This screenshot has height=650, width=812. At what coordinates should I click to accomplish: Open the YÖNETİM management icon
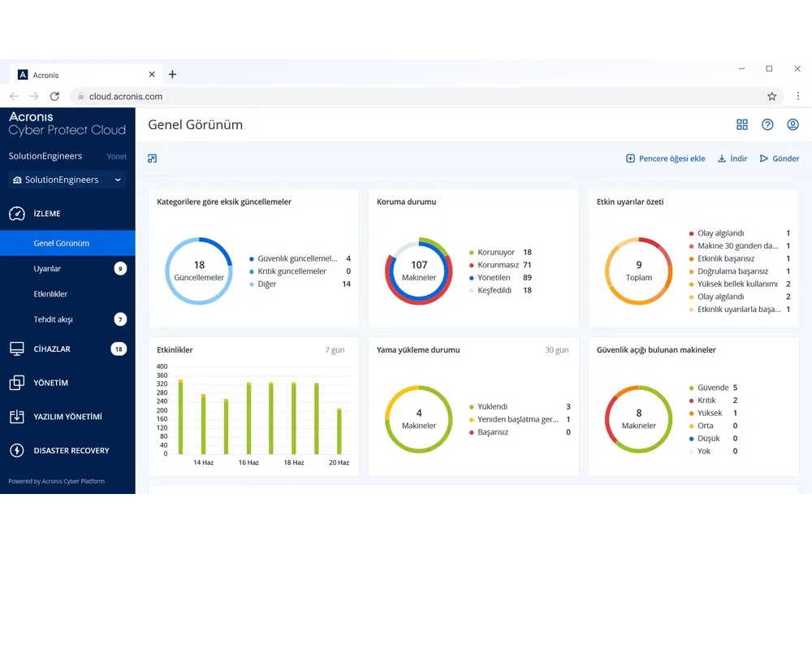click(x=18, y=382)
